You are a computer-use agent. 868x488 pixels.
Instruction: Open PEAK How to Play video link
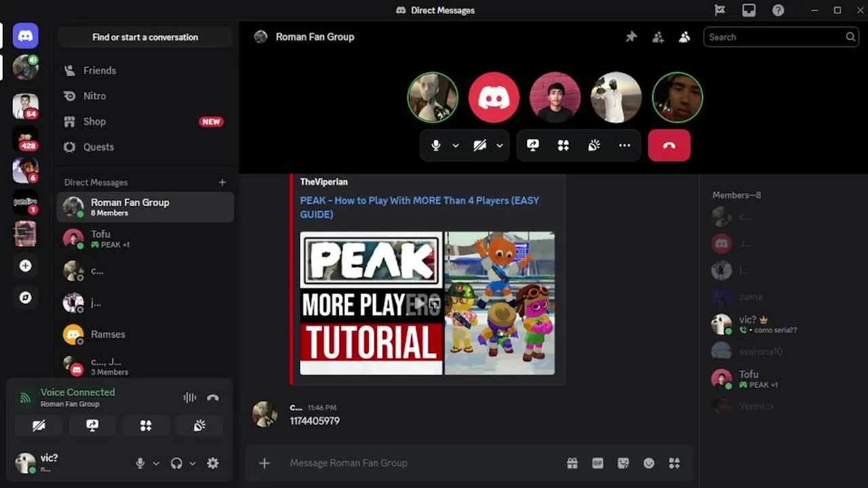tap(420, 207)
